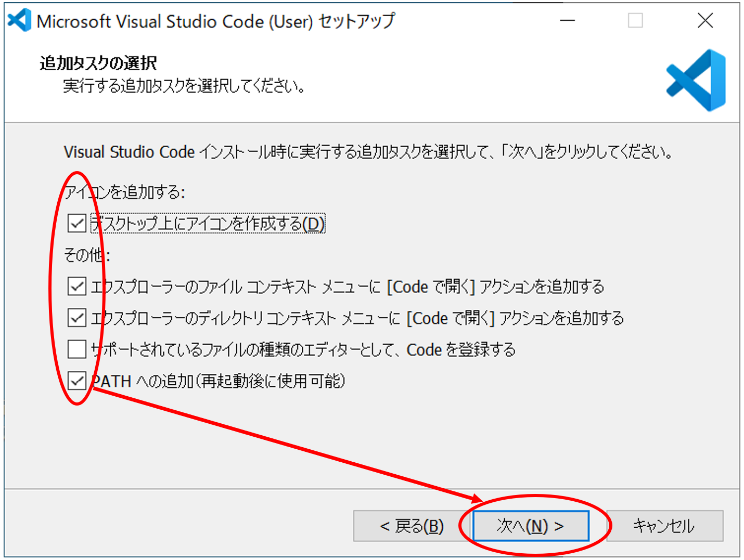744x560 pixels.
Task: Click the 'キャンセル' button
Action: (x=664, y=526)
